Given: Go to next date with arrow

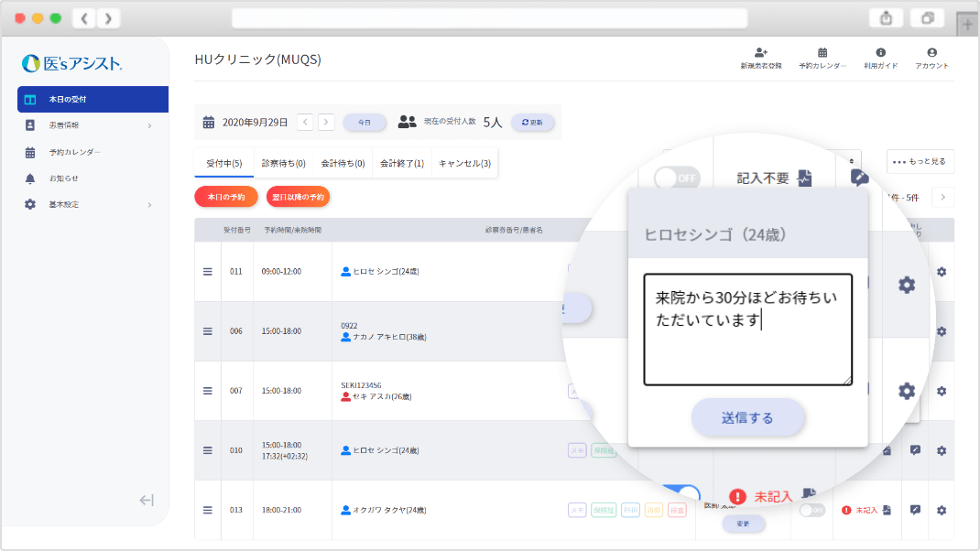Looking at the screenshot, I should tap(326, 122).
